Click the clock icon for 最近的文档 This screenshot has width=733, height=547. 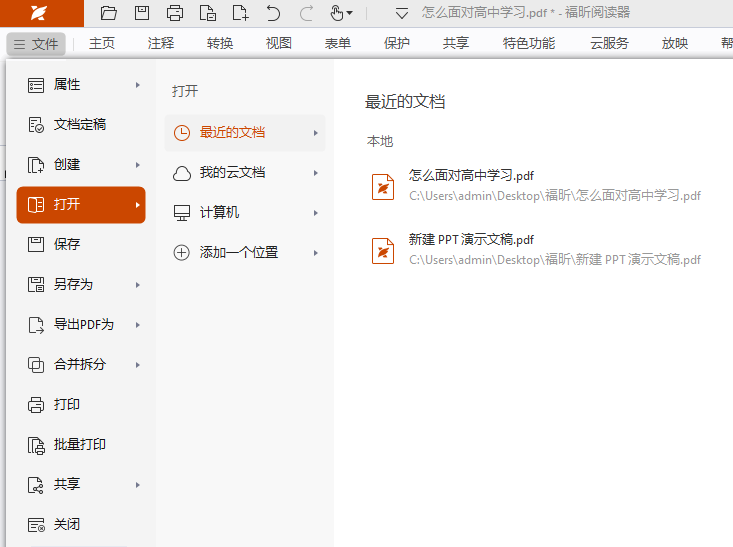pyautogui.click(x=181, y=133)
